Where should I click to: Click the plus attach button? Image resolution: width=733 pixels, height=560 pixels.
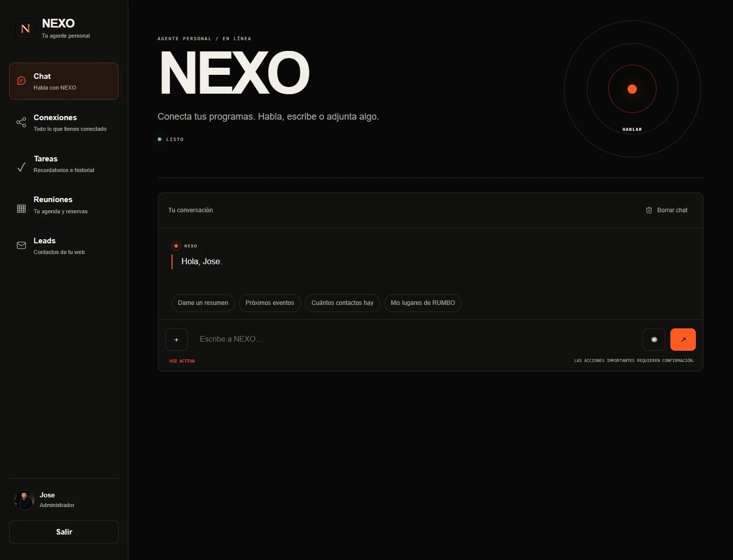pos(177,340)
